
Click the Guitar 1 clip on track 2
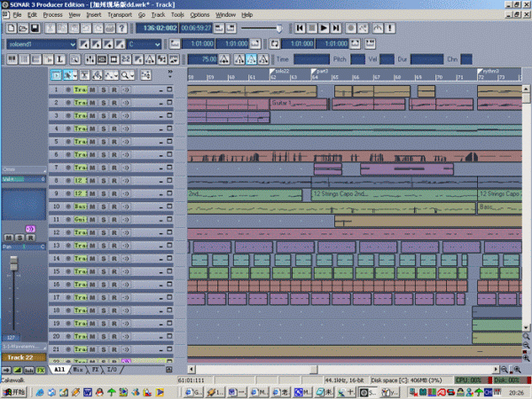click(299, 104)
